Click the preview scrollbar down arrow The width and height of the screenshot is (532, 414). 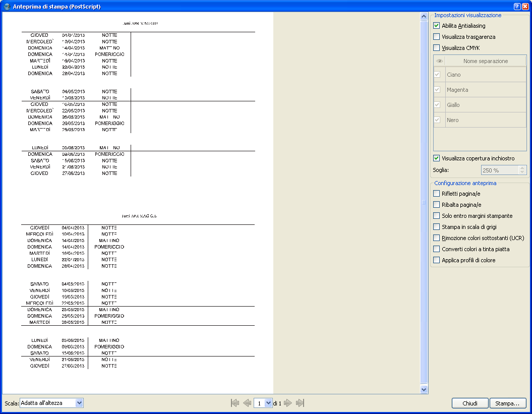coord(424,389)
